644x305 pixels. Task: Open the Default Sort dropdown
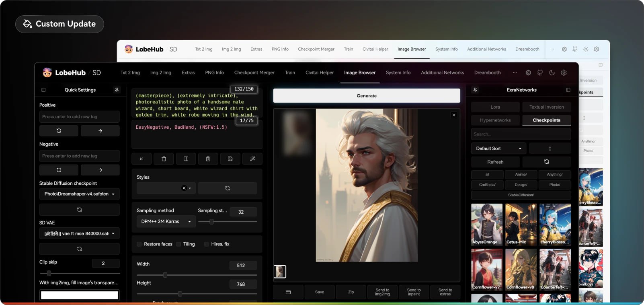point(498,148)
